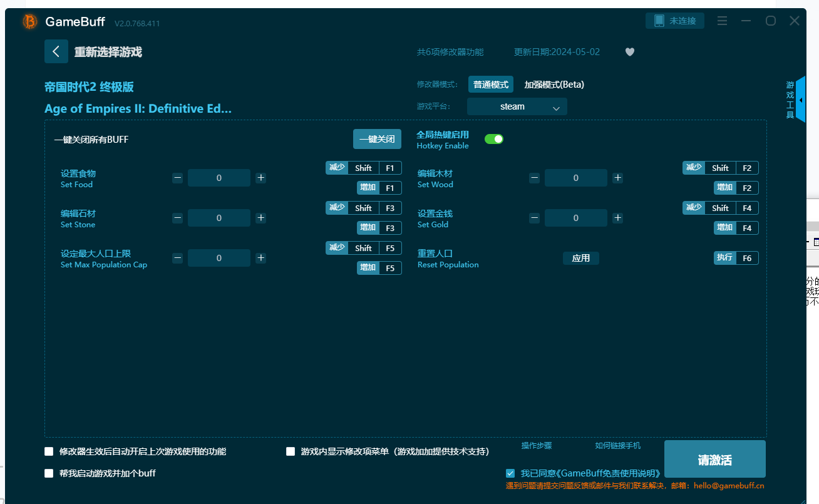Decrease Set Gold value with minus
The image size is (819, 504).
(535, 218)
